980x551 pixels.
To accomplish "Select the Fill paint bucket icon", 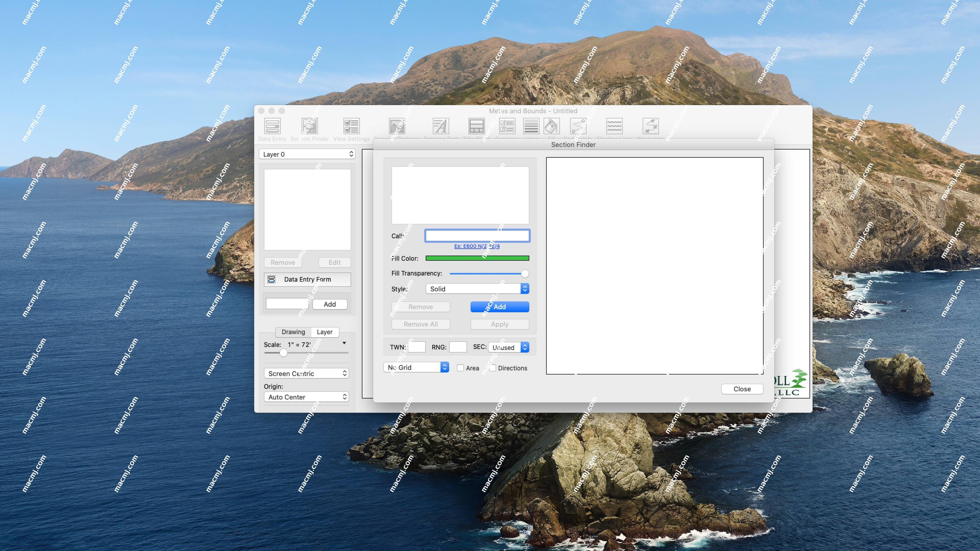I will [x=551, y=126].
